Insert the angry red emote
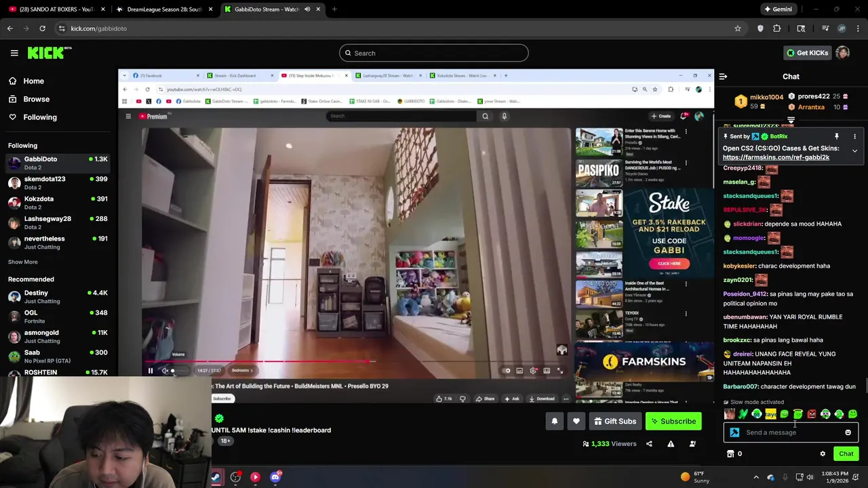 (x=812, y=414)
